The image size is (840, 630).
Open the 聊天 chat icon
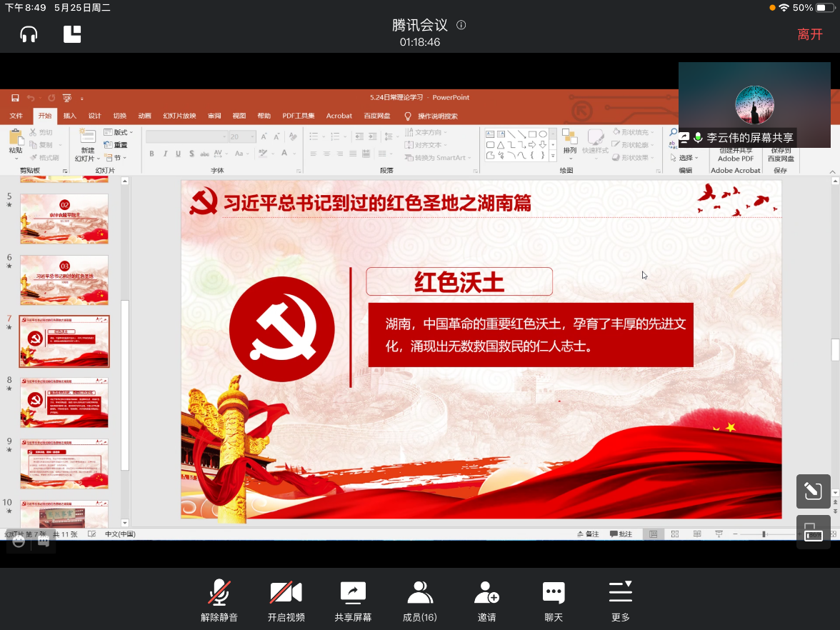pyautogui.click(x=554, y=601)
